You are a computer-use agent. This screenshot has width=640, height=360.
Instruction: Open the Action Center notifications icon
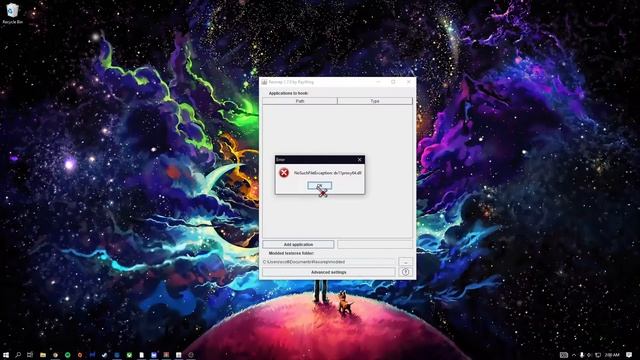click(629, 355)
